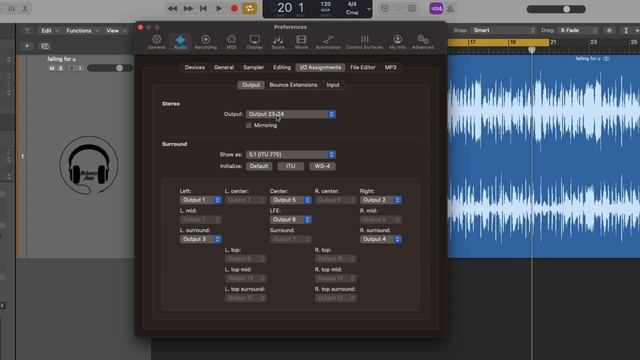Open the General preferences pane
Screen dimensions: 640x360
[156, 42]
